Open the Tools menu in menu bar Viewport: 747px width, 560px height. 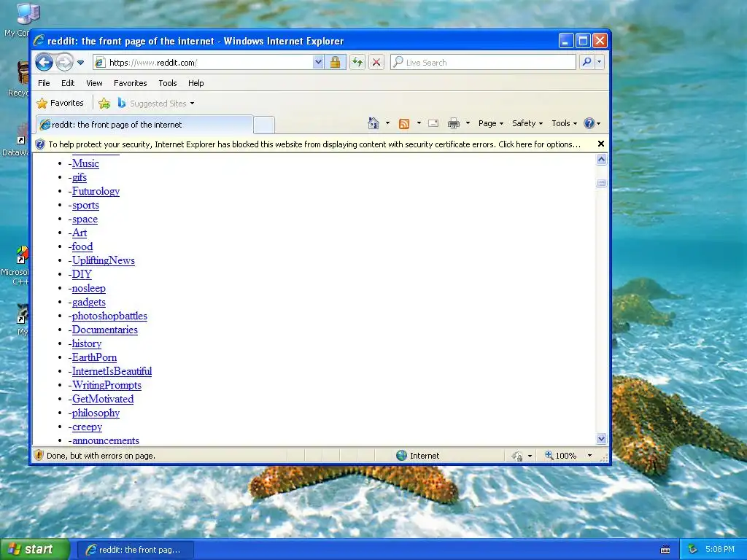168,83
